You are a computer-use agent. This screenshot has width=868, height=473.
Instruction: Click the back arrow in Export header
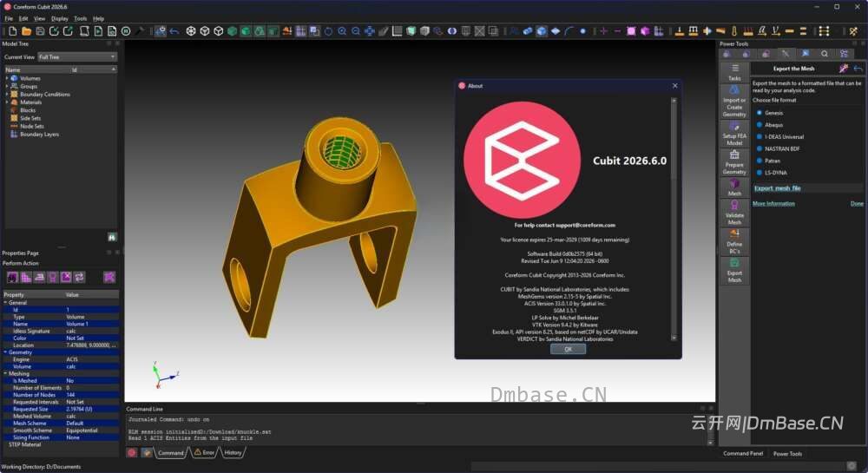click(858, 69)
